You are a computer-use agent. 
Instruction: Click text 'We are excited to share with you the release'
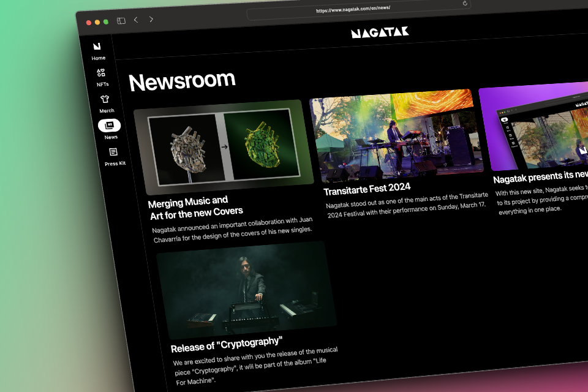(238, 357)
